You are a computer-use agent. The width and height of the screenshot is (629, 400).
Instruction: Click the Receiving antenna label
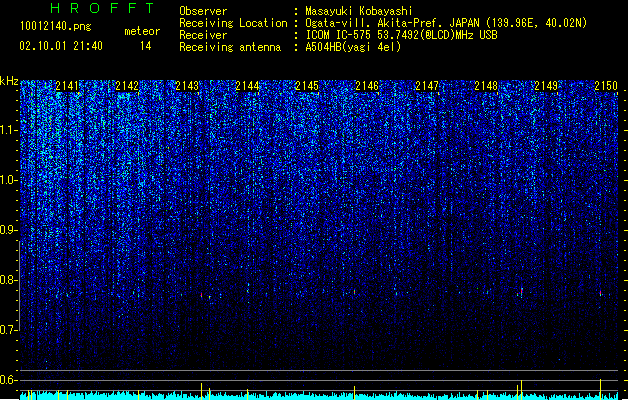point(230,47)
